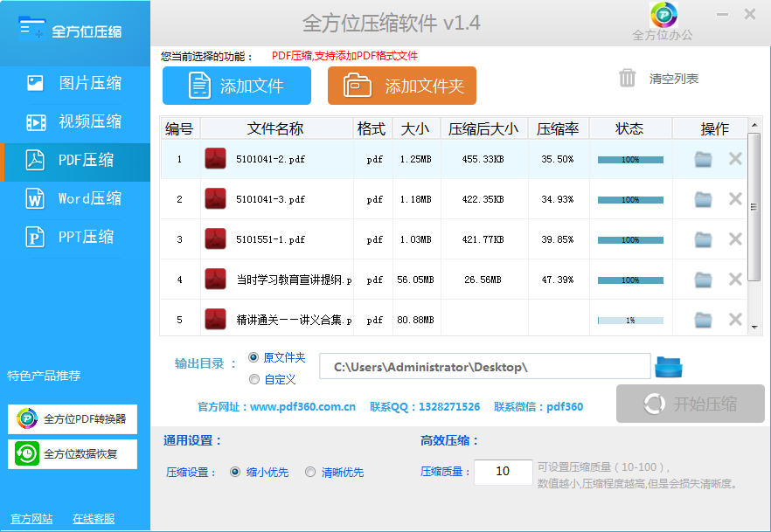The image size is (771, 532).
Task: Focus the 压缩质量 input field
Action: click(503, 472)
